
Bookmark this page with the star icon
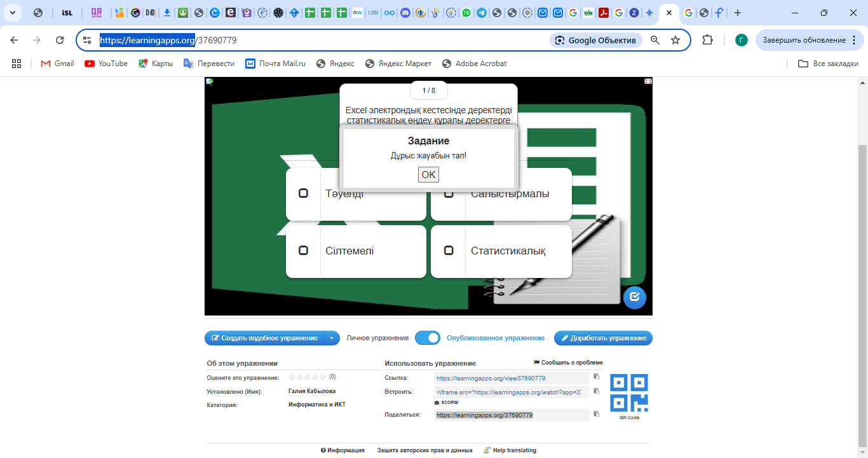(675, 40)
